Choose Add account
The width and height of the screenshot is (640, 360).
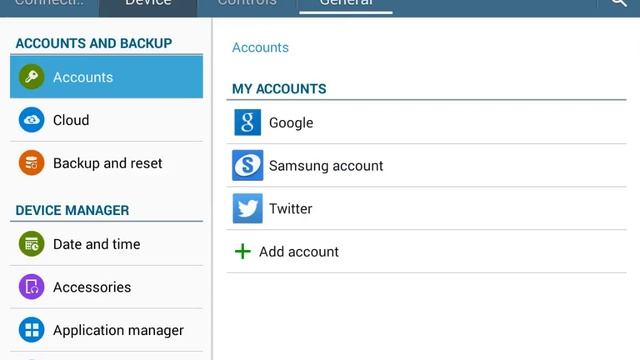(x=427, y=251)
